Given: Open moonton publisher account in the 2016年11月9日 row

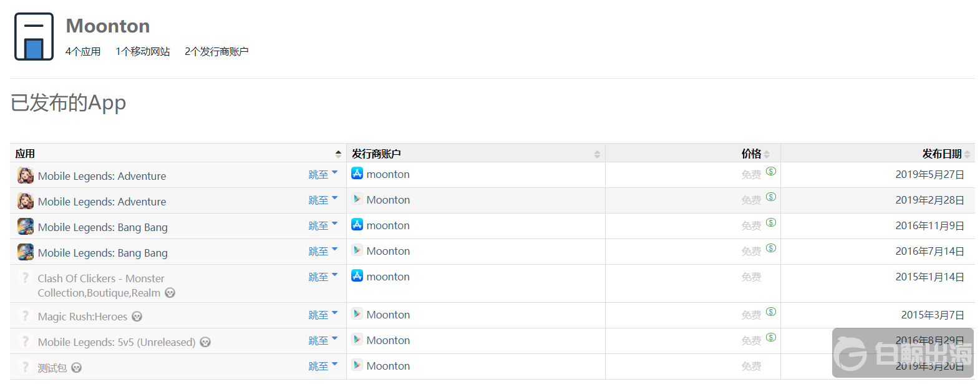Looking at the screenshot, I should click(x=388, y=225).
